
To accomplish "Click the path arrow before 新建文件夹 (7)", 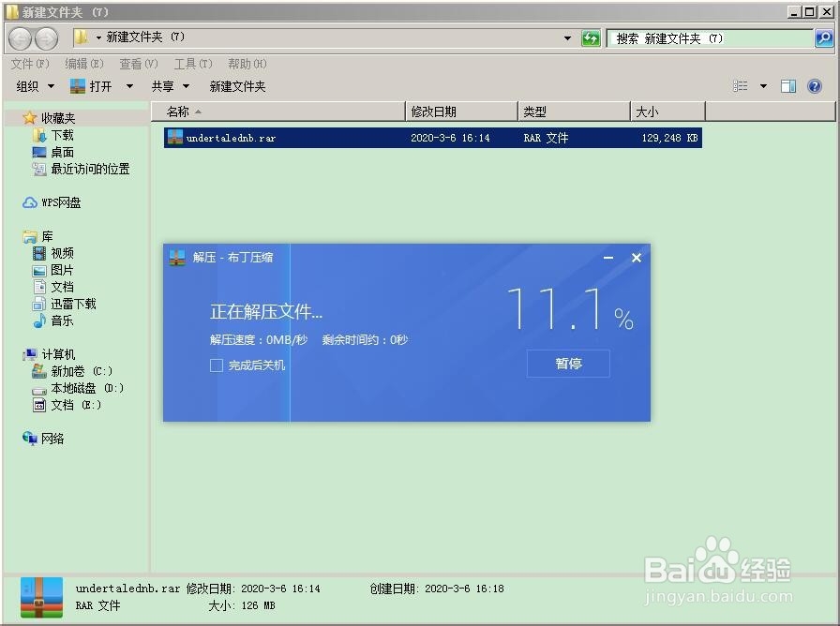I will [98, 37].
